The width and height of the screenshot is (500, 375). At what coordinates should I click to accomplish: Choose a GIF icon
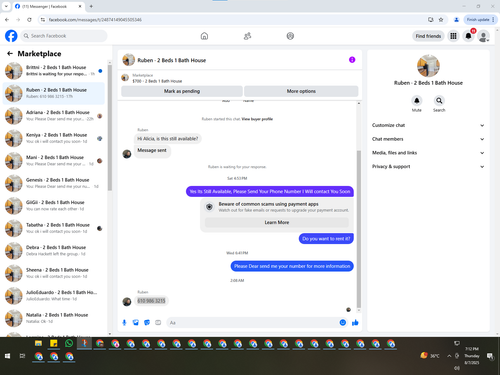tap(158, 322)
